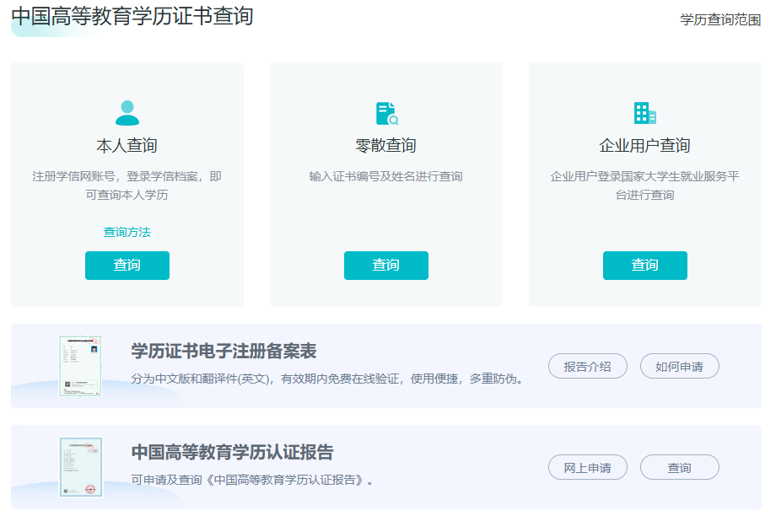The height and width of the screenshot is (532, 776).
Task: Click the building icon above 企业用户查询
Action: (x=644, y=111)
